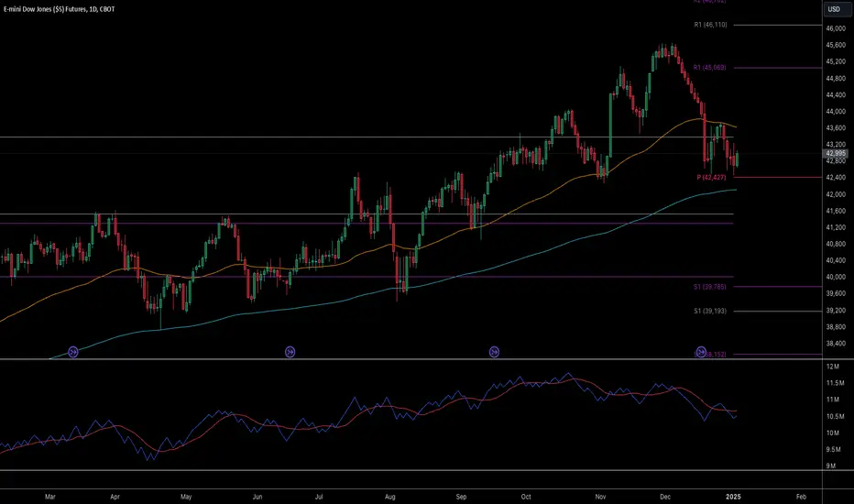Click the 45,200 price axis value
Viewport: 854px width, 504px height.
point(836,61)
